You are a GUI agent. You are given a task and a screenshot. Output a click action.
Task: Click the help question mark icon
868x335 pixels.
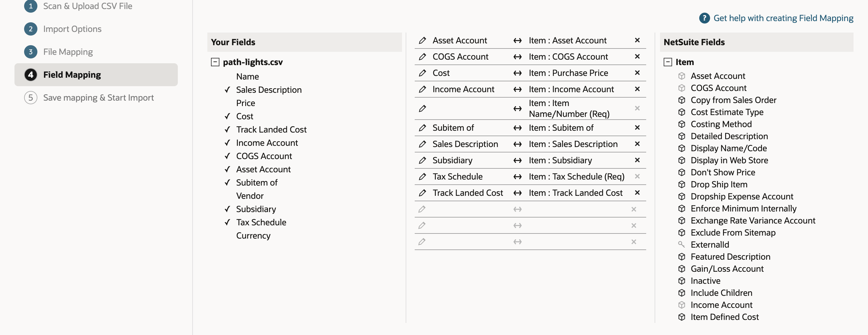coord(704,18)
